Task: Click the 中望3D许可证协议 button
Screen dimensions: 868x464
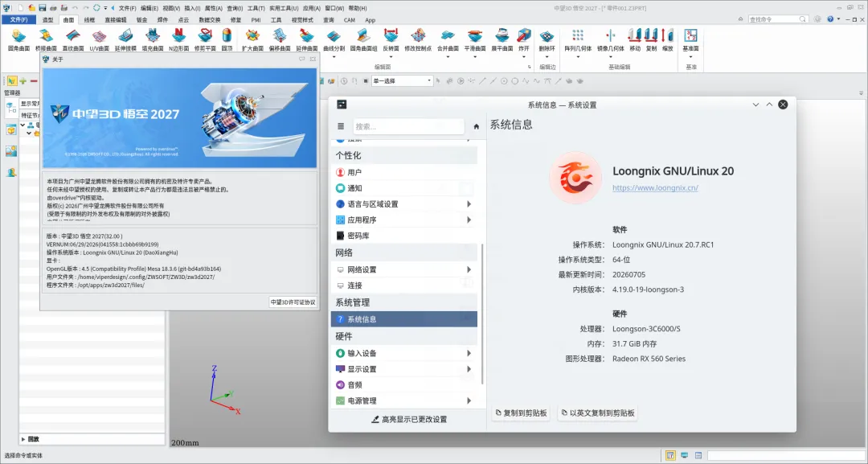Action: pos(293,302)
